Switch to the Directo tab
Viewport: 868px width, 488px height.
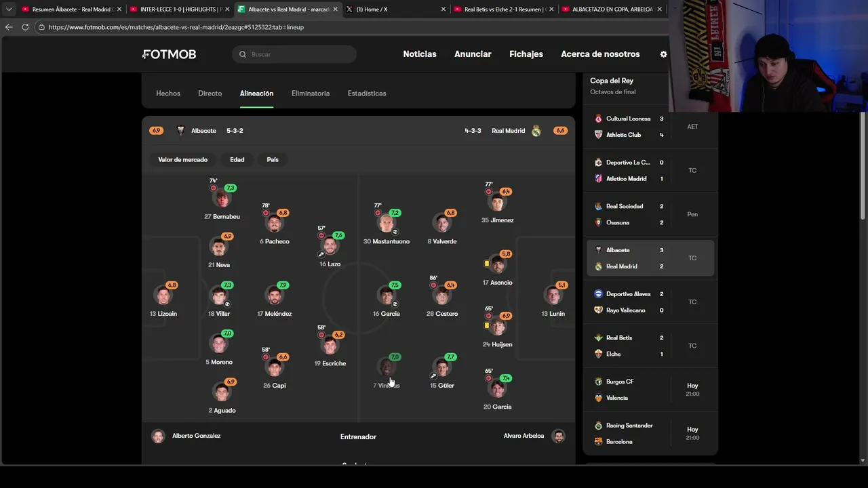[x=210, y=94]
